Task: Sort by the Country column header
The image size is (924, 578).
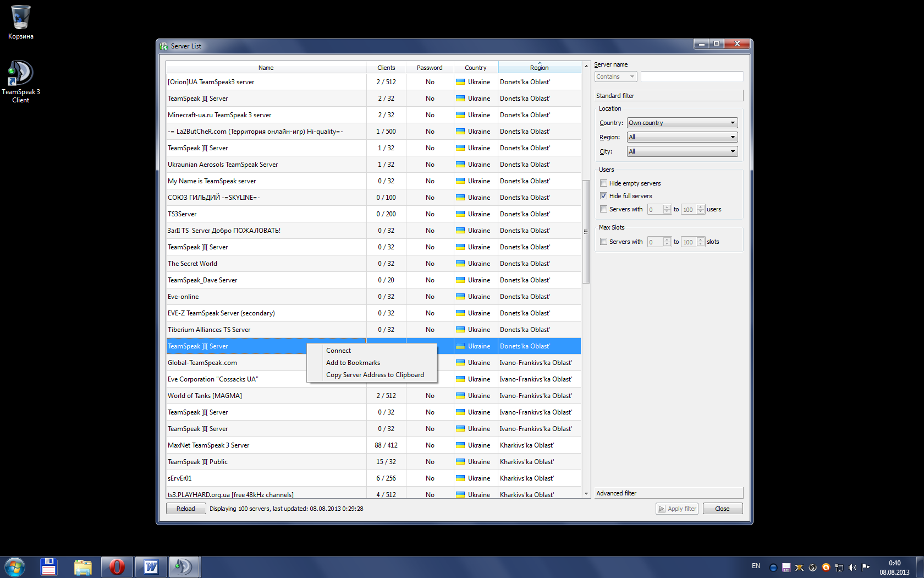Action: point(476,67)
